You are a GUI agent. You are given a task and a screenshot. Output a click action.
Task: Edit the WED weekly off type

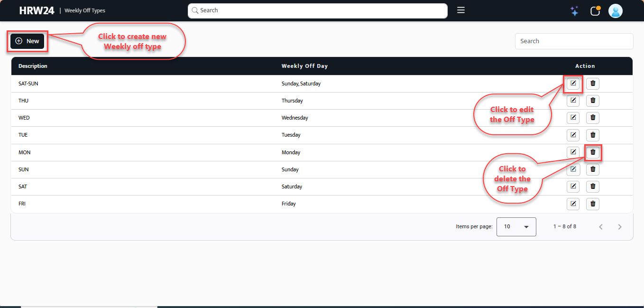(x=573, y=118)
